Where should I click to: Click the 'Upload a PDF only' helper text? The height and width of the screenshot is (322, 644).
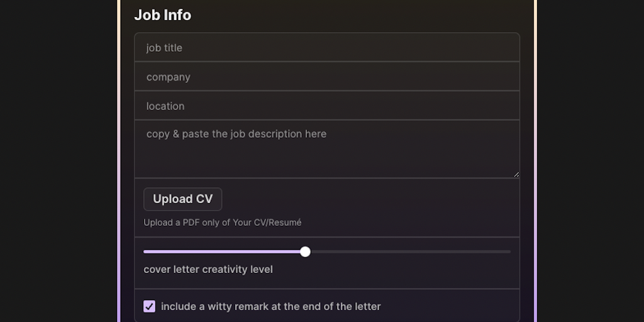[222, 222]
